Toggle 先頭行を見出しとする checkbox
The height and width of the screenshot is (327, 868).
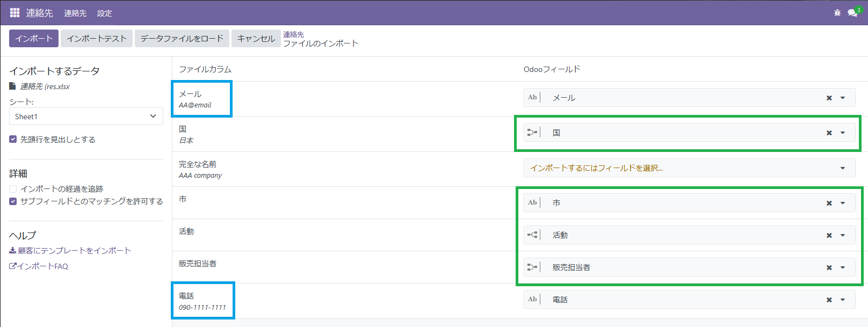(13, 139)
